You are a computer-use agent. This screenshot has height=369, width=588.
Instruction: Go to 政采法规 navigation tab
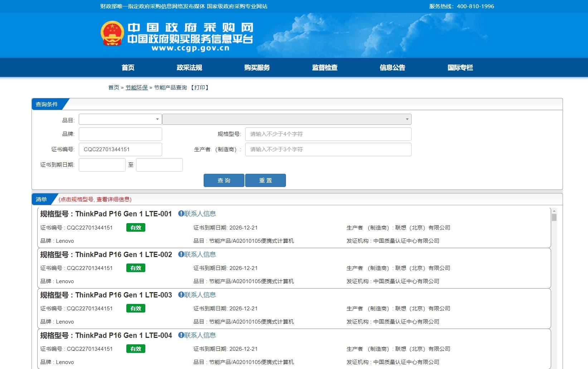click(x=189, y=68)
